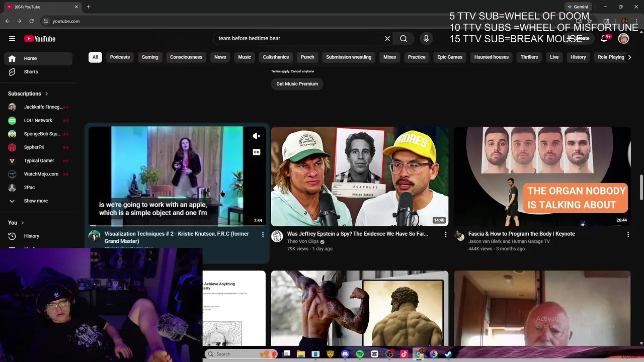The width and height of the screenshot is (644, 362).
Task: Open CapCut from the taskbar
Action: (374, 354)
